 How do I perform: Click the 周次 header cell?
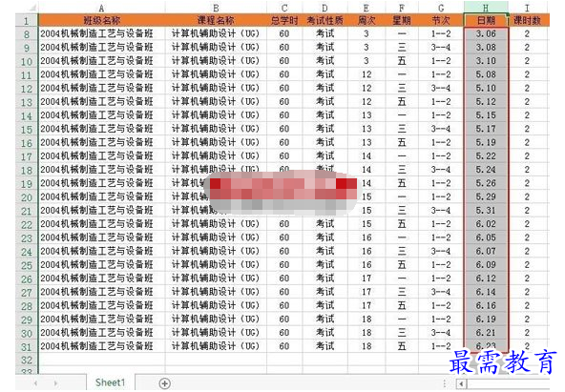(366, 21)
